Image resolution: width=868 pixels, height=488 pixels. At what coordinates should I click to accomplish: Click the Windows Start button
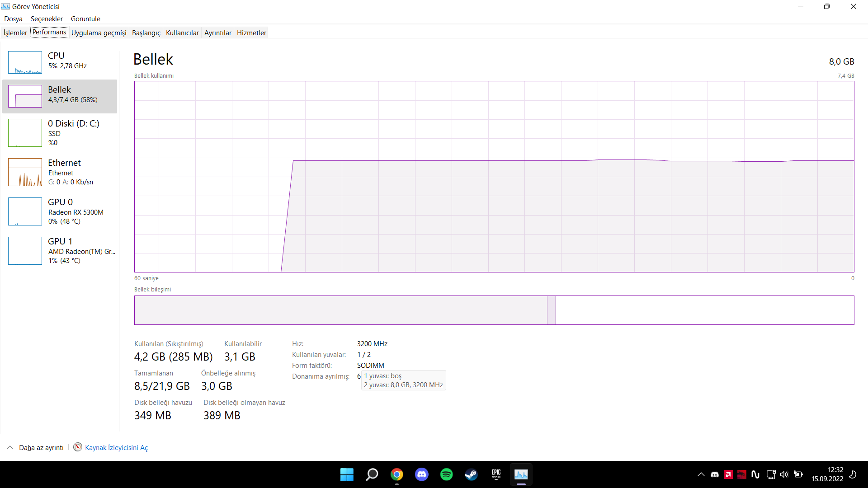(x=347, y=474)
